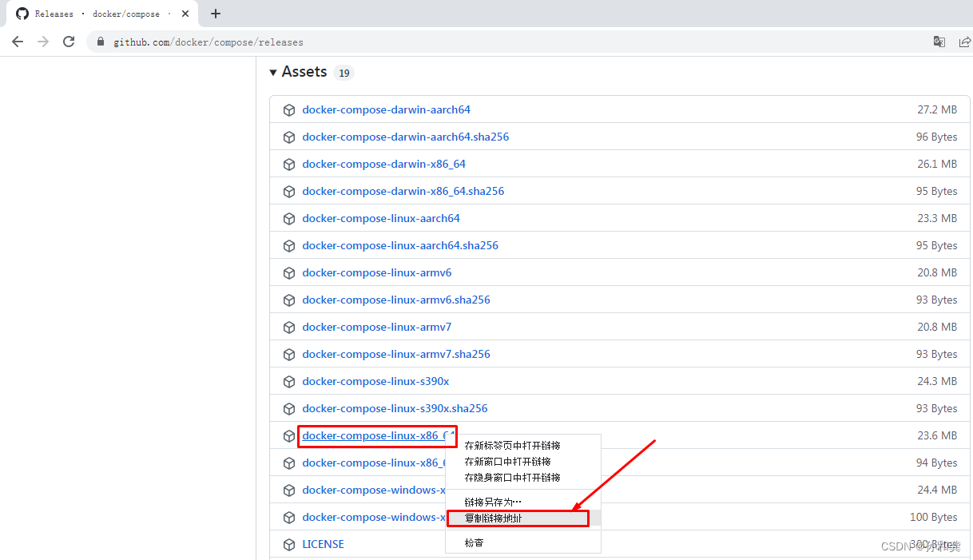973x560 pixels.
Task: Click the docker-compose-linux-x86 link in 94 Bytes row
Action: 373,463
